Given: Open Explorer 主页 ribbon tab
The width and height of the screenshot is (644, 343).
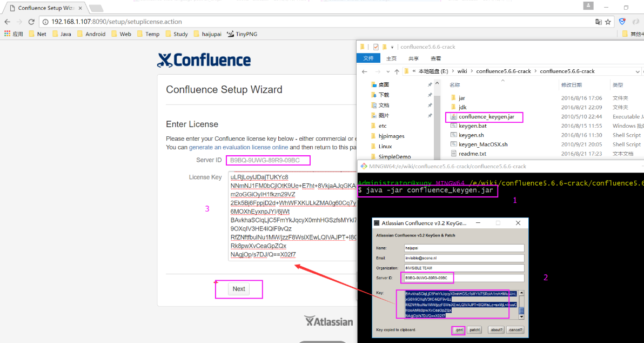Looking at the screenshot, I should [391, 58].
